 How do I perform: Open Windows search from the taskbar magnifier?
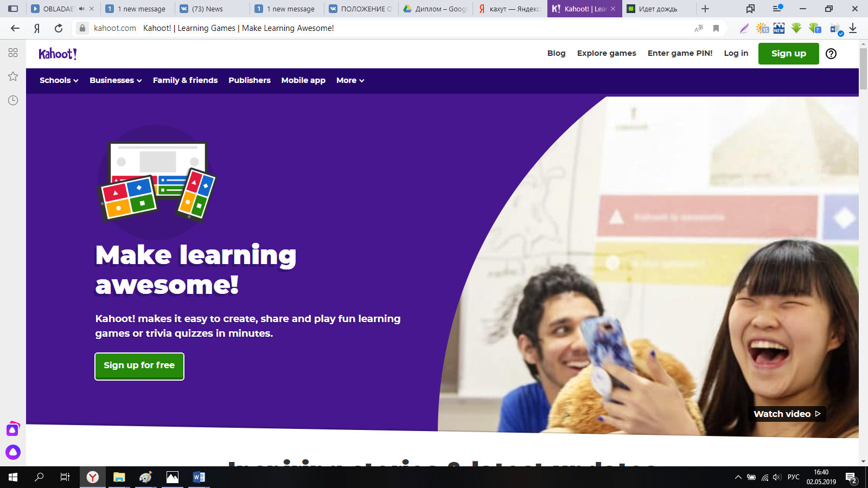[x=39, y=477]
